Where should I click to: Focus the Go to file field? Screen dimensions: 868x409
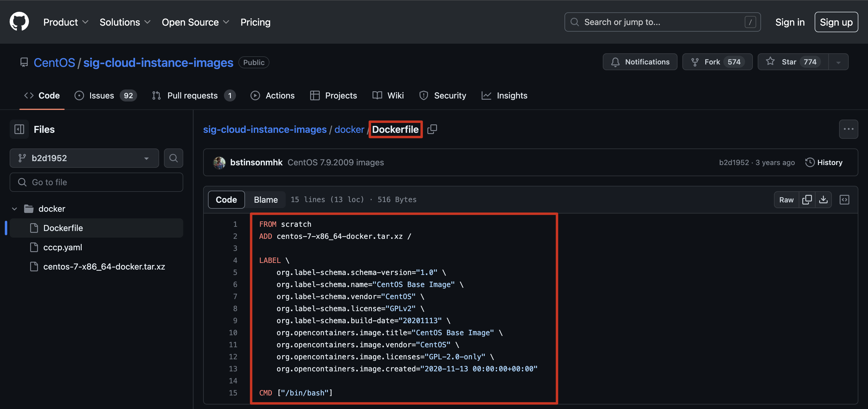click(x=96, y=182)
